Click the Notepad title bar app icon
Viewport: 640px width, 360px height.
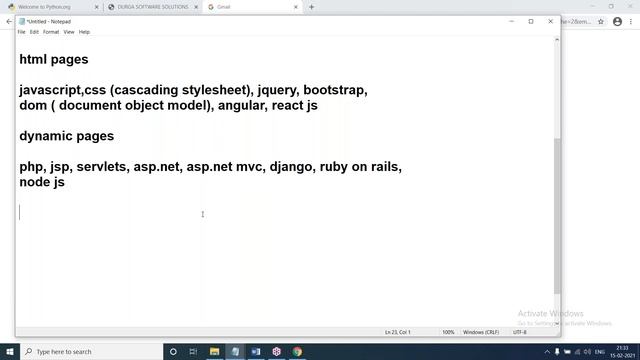22,21
